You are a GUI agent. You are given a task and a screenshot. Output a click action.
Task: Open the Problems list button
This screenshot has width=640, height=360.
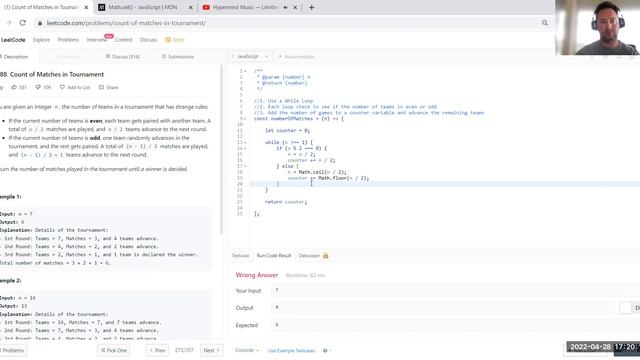[13, 351]
